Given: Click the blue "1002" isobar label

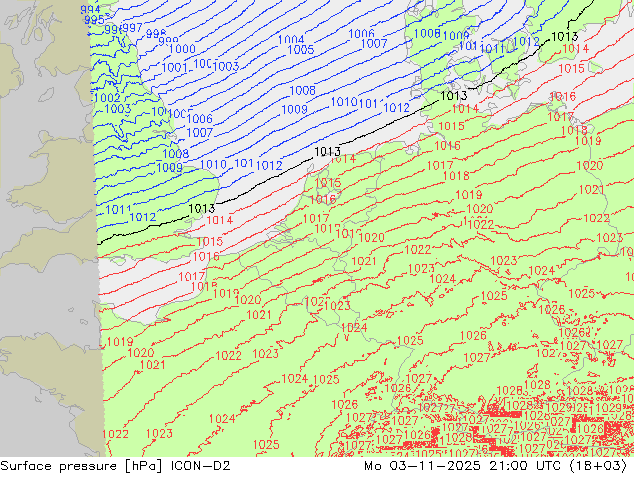Looking at the screenshot, I should [x=107, y=98].
